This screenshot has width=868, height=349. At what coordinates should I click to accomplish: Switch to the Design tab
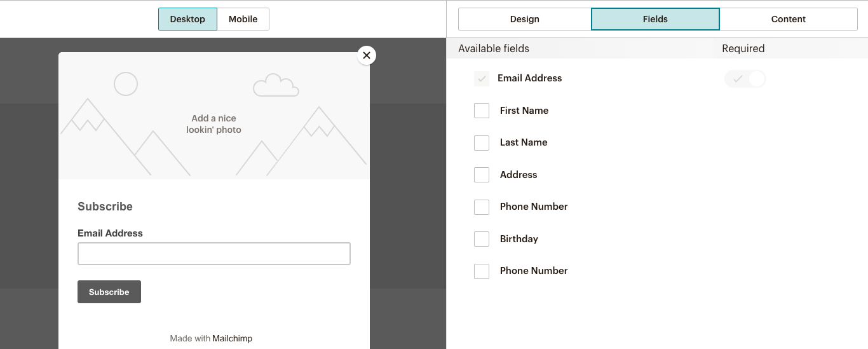pos(525,19)
